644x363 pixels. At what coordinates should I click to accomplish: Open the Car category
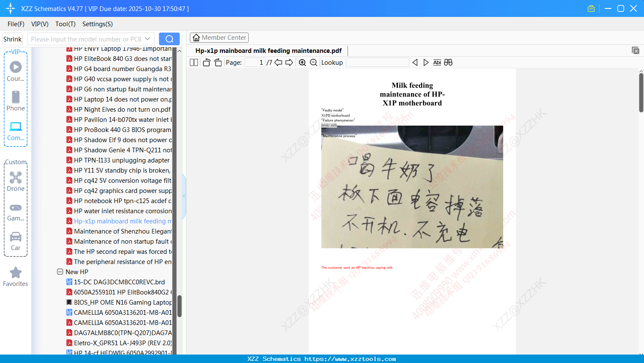coord(16,241)
